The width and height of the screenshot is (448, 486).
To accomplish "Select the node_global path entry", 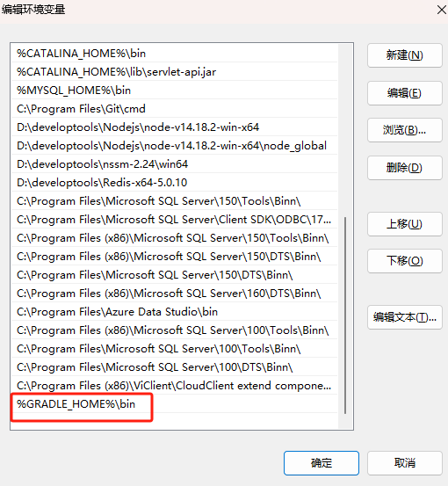I will point(175,146).
